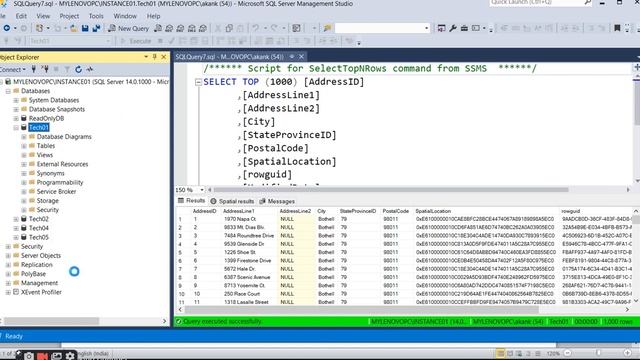Image resolution: width=640 pixels, height=360 pixels.
Task: Collapse the SELECT statement outline in editor
Action: point(198,82)
